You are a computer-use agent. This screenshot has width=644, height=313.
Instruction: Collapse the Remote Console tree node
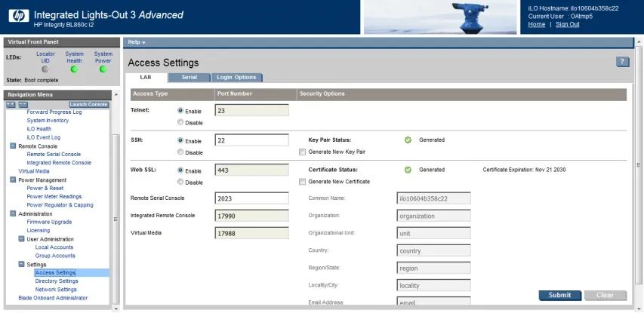13,146
